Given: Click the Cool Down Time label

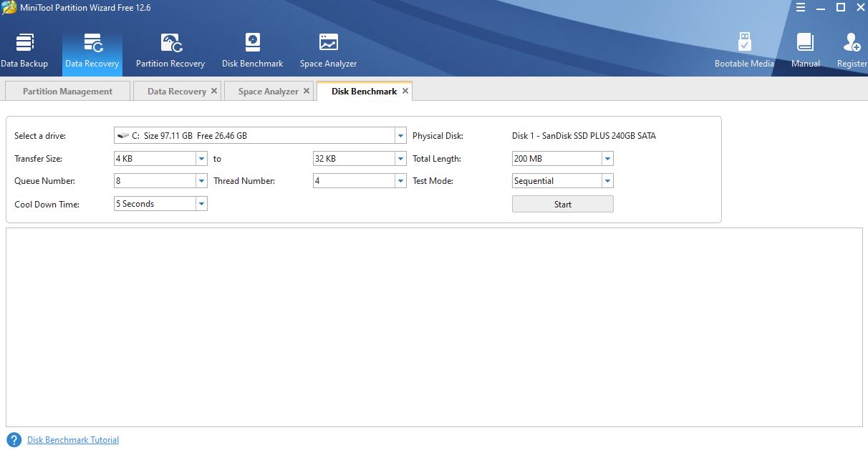Looking at the screenshot, I should pos(47,205).
